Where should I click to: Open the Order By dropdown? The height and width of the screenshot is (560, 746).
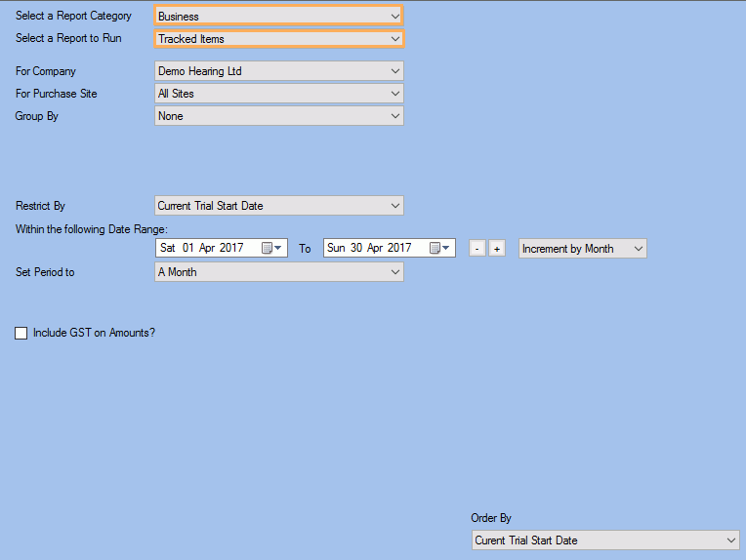coord(605,540)
